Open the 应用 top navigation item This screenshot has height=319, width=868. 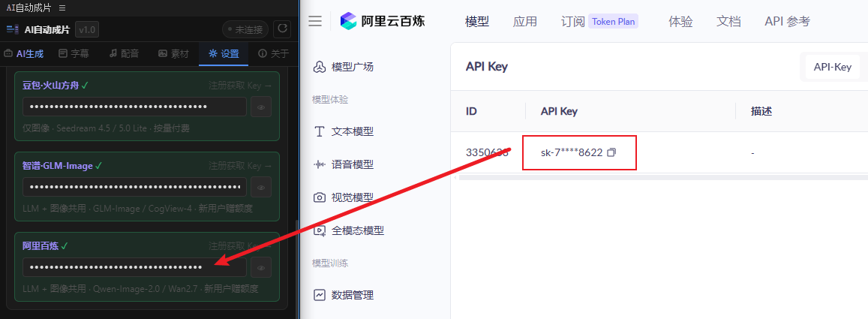point(525,22)
